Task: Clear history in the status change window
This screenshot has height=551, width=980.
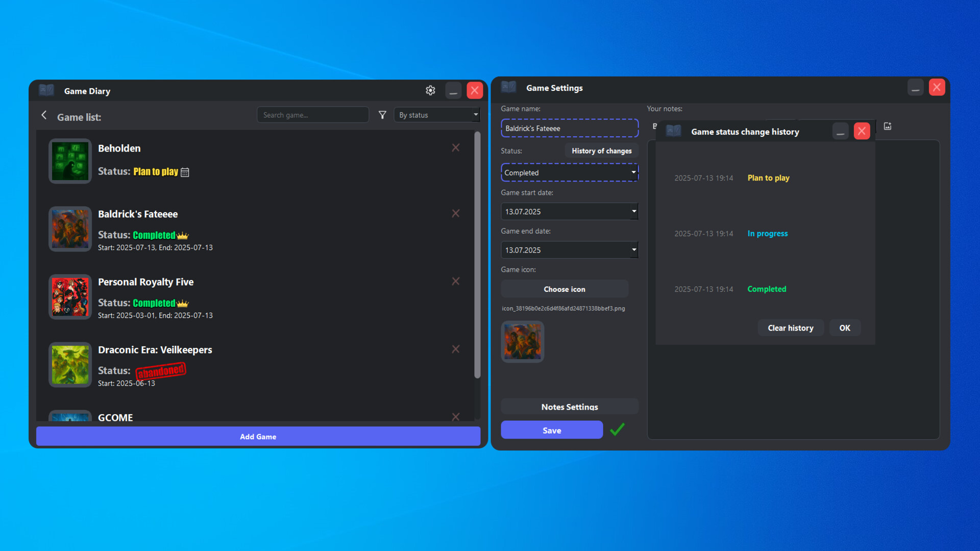Action: click(790, 328)
